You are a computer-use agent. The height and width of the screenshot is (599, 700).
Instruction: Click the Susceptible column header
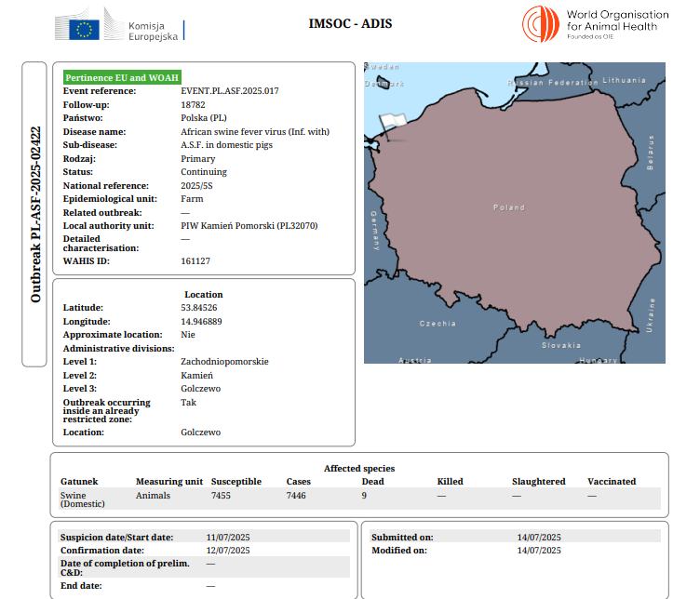pyautogui.click(x=236, y=482)
